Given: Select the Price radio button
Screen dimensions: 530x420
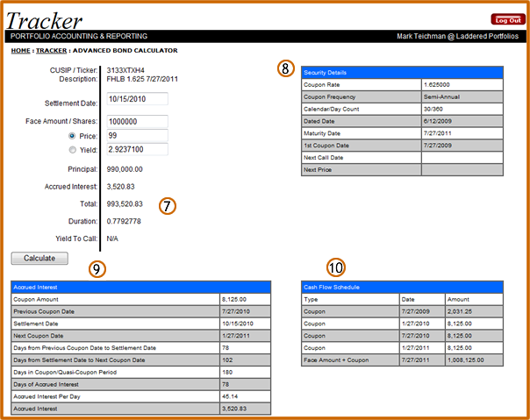Looking at the screenshot, I should point(72,136).
